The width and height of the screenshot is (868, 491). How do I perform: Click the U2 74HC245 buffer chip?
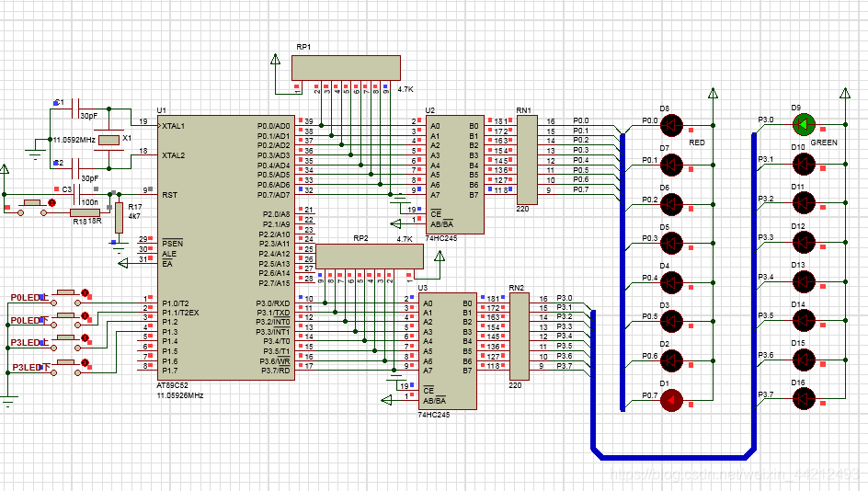454,175
